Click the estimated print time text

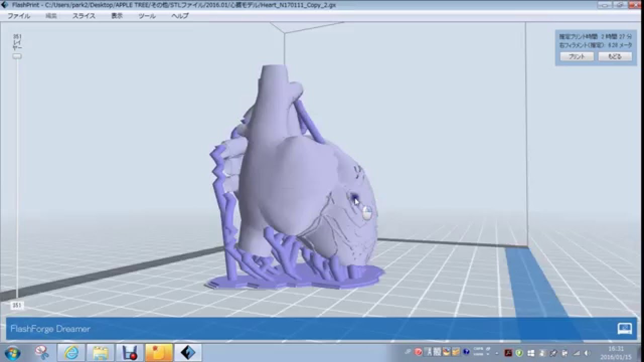pos(595,37)
